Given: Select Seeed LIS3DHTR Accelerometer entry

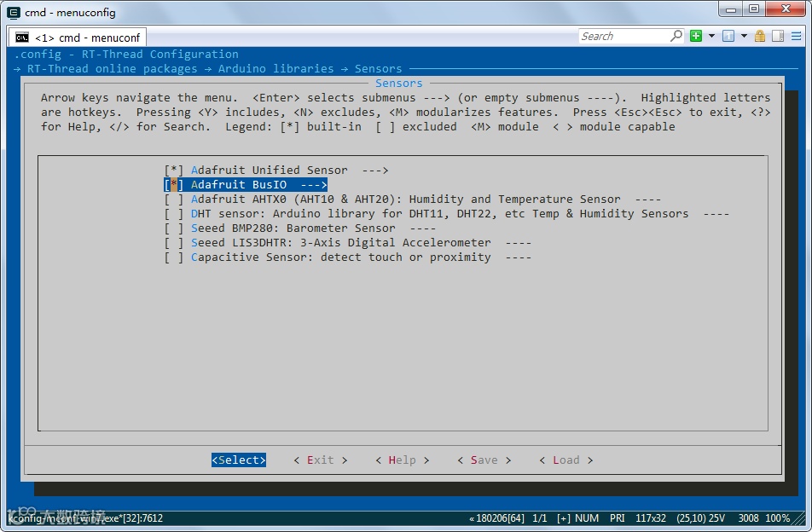Looking at the screenshot, I should [x=341, y=243].
